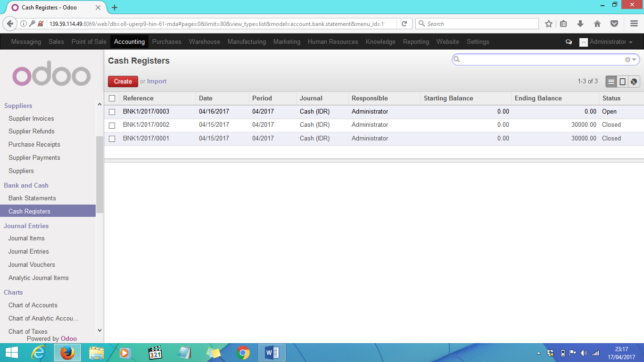Open Bank Statements in the sidebar
Screen dimensions: 644x362
(x=32, y=198)
